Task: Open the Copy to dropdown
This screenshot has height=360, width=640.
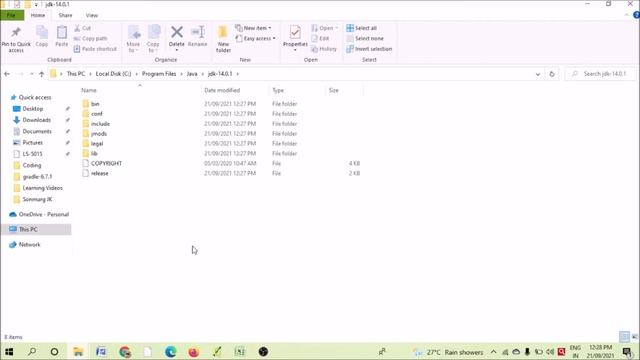Action: (153, 39)
